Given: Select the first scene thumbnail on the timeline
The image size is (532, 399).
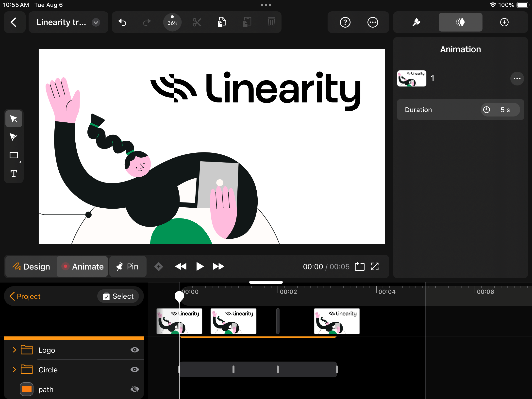Looking at the screenshot, I should tap(179, 321).
